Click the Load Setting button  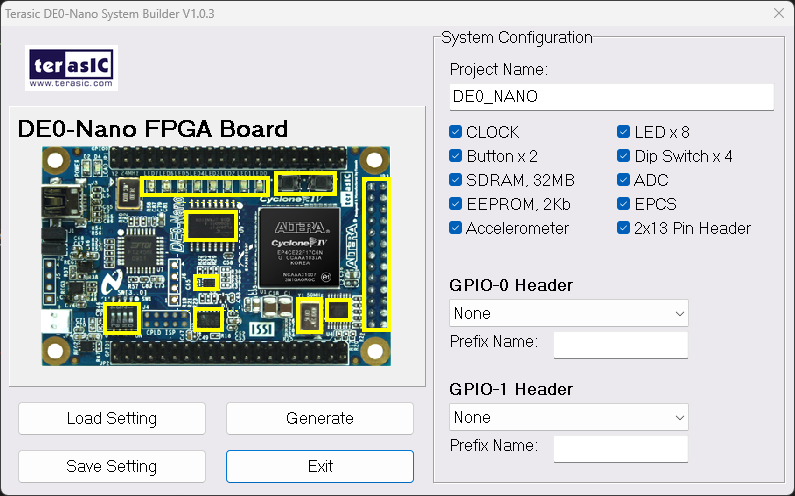tap(112, 418)
